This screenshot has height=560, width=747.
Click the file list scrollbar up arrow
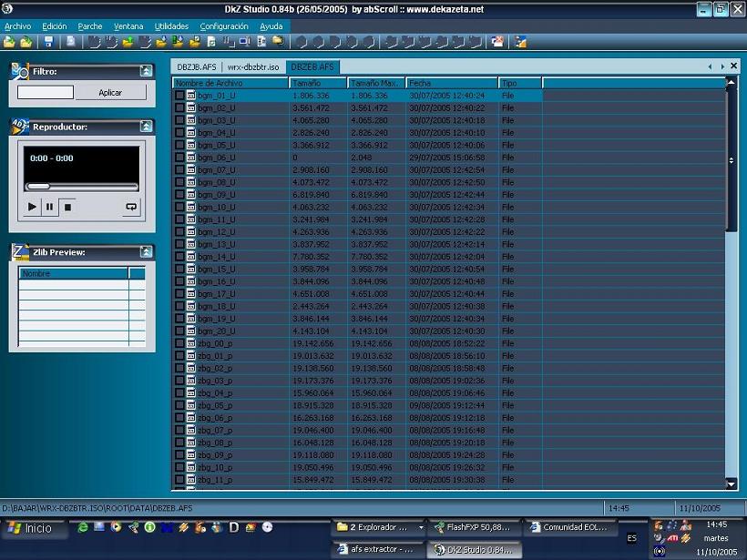(x=732, y=83)
